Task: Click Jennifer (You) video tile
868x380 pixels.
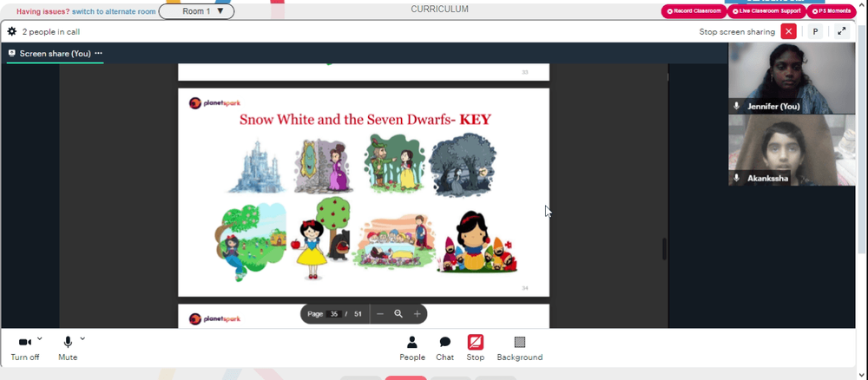Action: pyautogui.click(x=792, y=78)
